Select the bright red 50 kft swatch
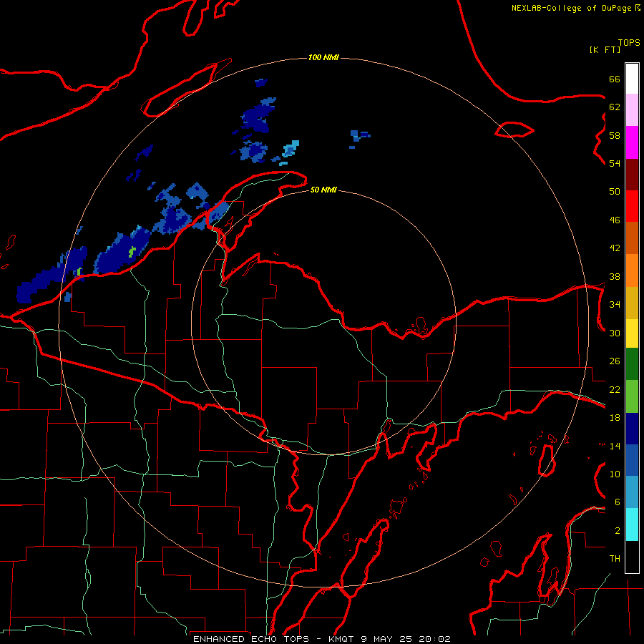Viewport: 644px width, 644px height. [632, 206]
